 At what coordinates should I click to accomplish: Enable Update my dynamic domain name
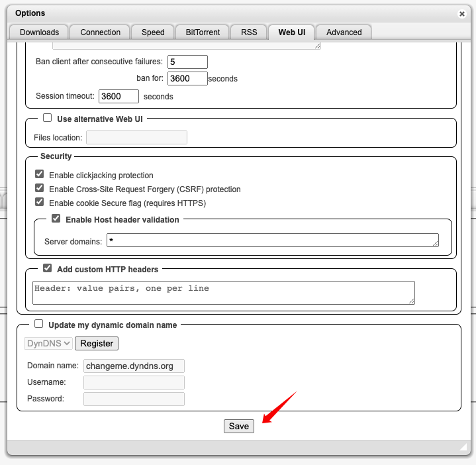point(39,324)
